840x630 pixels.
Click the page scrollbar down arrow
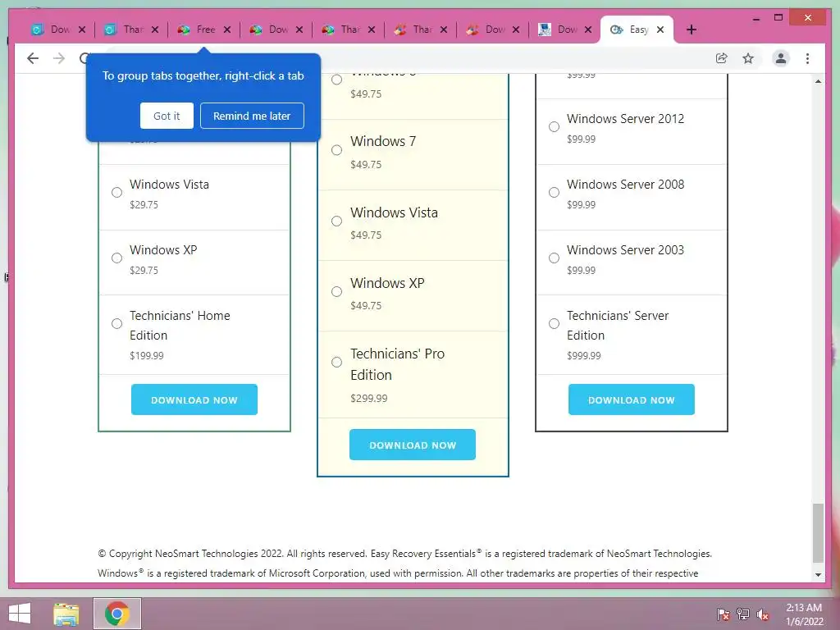(x=818, y=575)
